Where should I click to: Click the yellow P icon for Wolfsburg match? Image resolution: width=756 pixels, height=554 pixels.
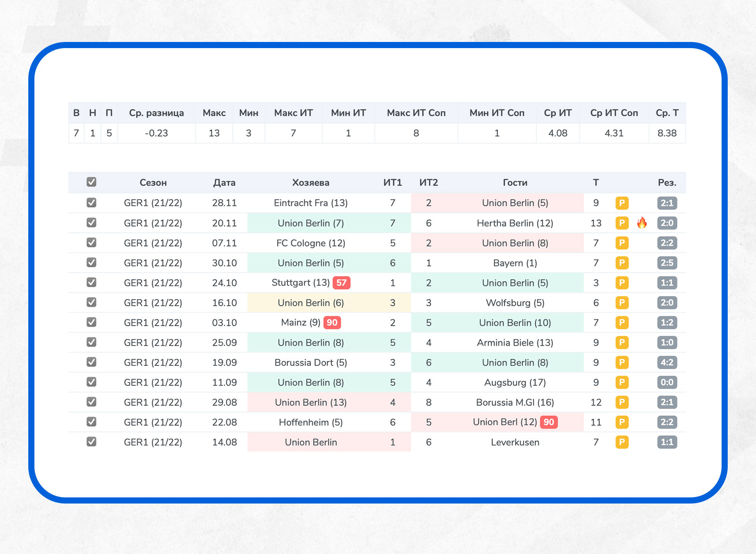coord(622,303)
